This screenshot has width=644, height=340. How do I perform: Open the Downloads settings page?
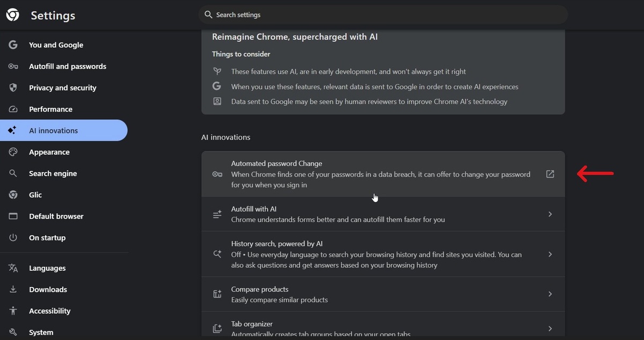pyautogui.click(x=48, y=290)
